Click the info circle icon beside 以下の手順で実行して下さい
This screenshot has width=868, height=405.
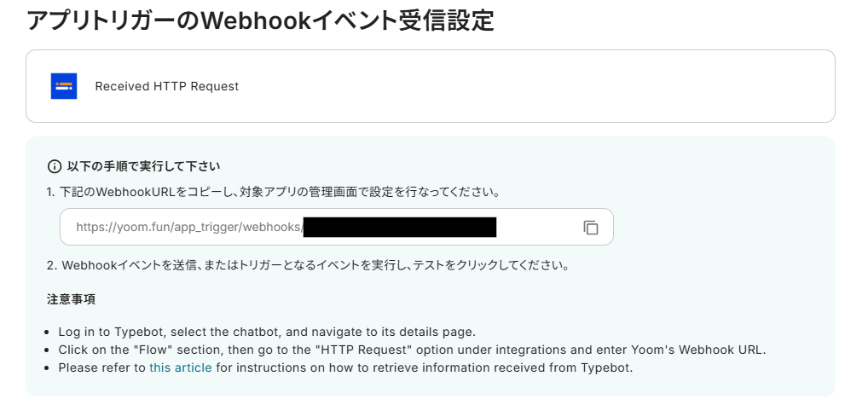(x=55, y=165)
